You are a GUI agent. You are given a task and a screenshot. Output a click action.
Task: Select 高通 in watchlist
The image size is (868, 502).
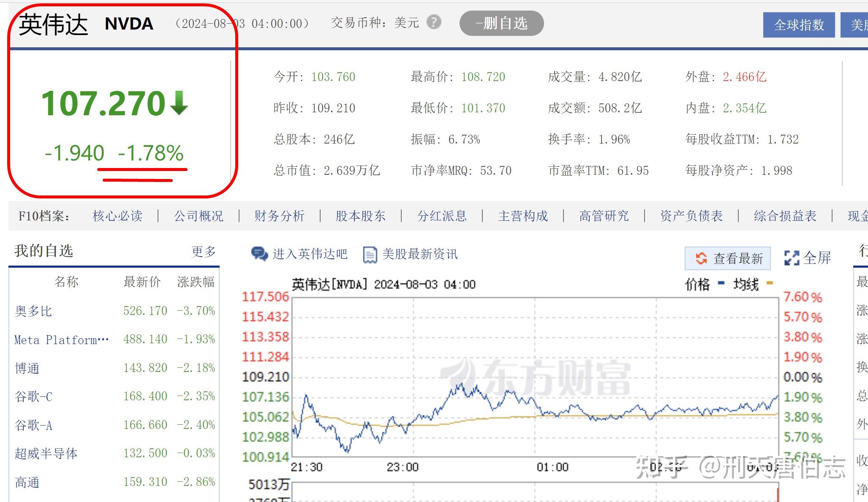pos(27,483)
